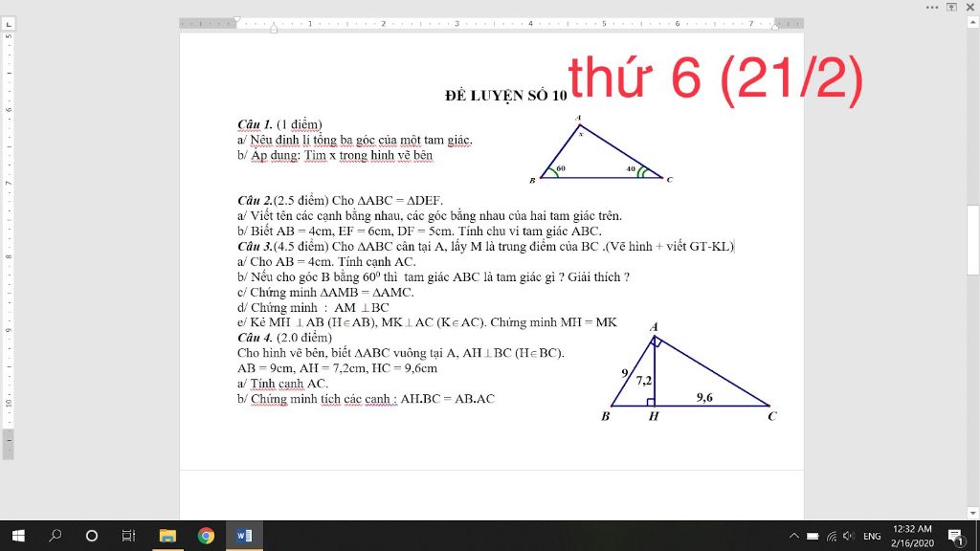Click text "Câu 2.(2.5 điểm)" line
Viewport: 980px width, 551px height.
coord(340,201)
